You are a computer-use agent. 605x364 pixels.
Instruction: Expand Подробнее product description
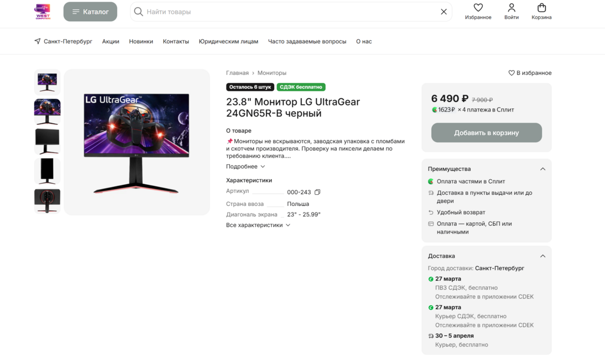(245, 166)
